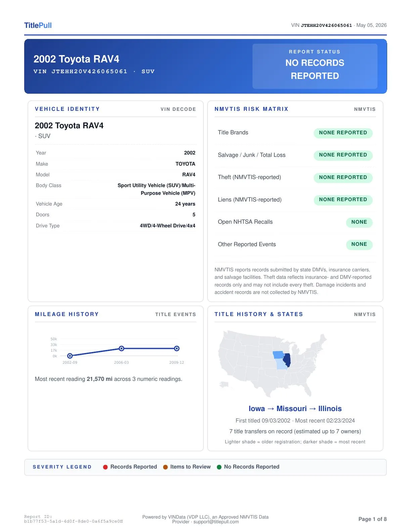Select the 2006-03 mileage data point
Screen dimensions: 411x532
tap(122, 349)
